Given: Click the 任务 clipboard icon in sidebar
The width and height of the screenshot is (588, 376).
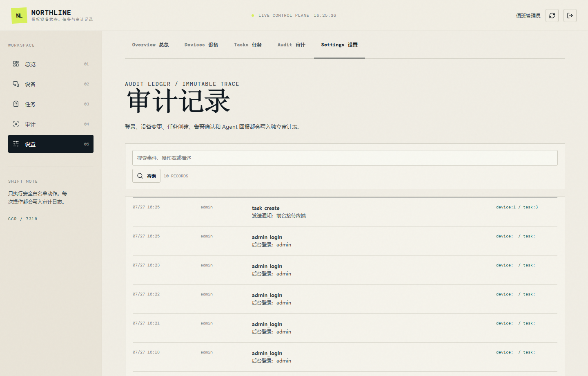Looking at the screenshot, I should (16, 104).
